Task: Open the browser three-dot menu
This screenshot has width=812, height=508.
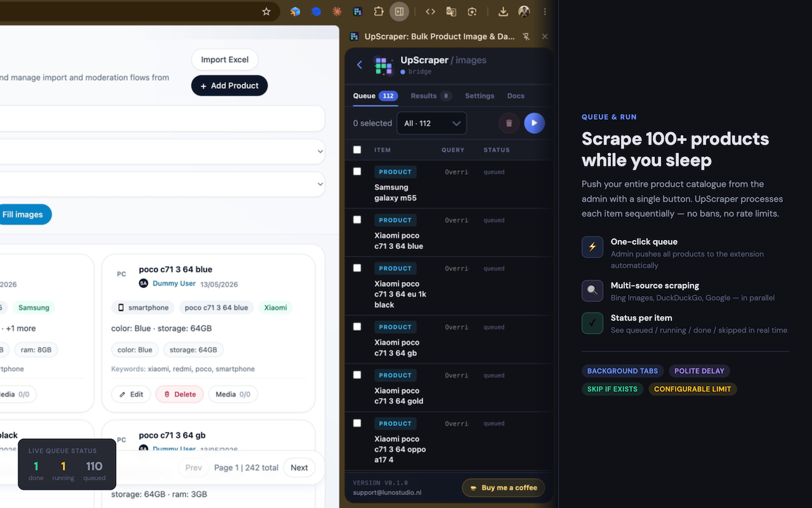Action: click(545, 11)
